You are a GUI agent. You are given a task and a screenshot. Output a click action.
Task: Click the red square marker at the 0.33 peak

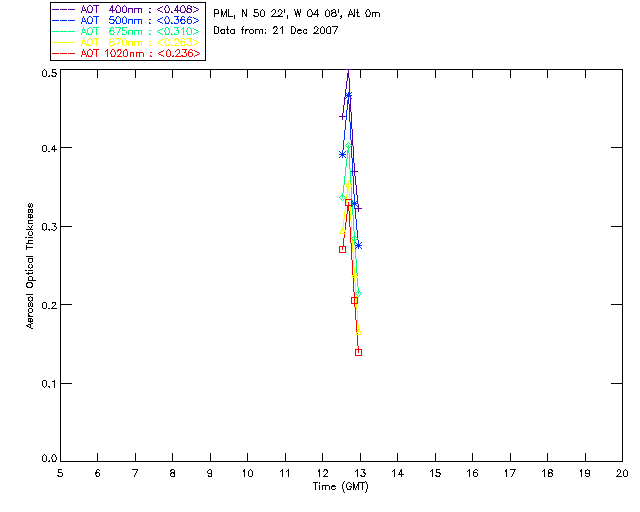348,203
